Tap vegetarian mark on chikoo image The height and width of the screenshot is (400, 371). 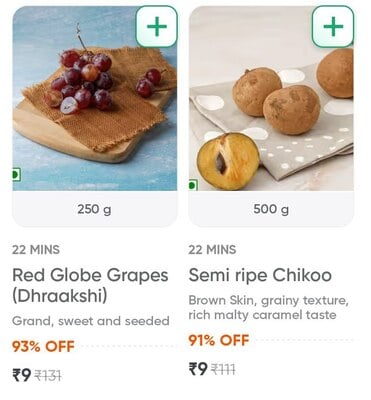pos(193,185)
